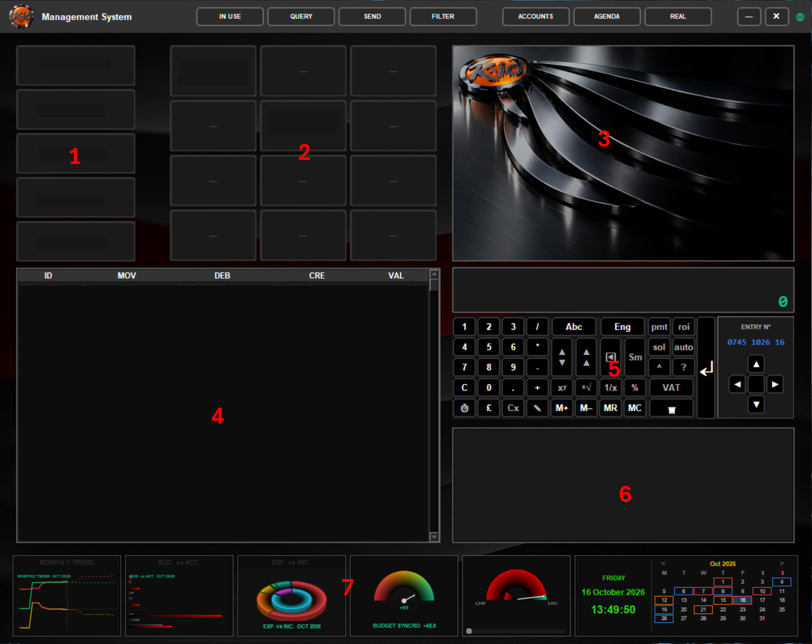Click the table scrollbar down arrow
This screenshot has height=644, width=812.
(434, 537)
